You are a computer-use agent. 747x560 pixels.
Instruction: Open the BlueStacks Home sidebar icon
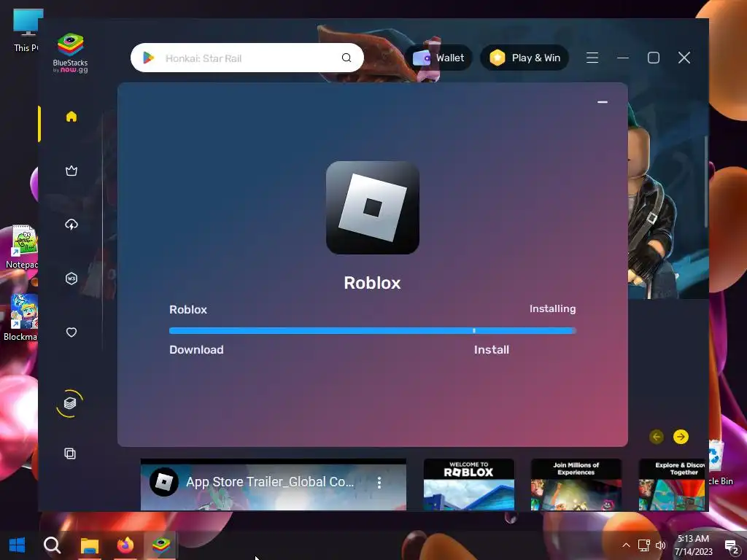pyautogui.click(x=71, y=117)
